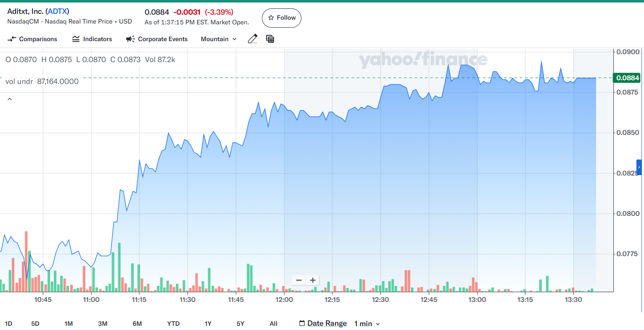Follow the ADTX stock
The width and height of the screenshot is (644, 330).
coord(282,18)
